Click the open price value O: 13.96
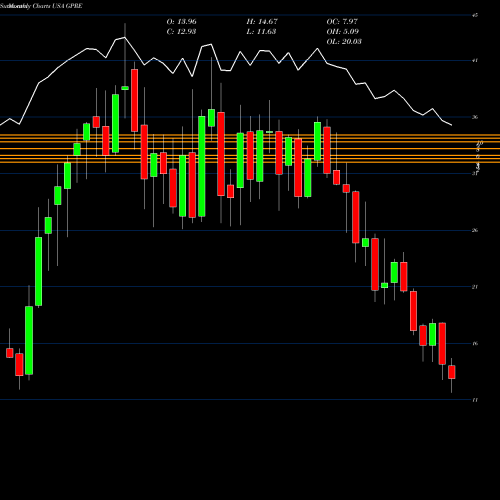The image size is (500, 500). [x=181, y=22]
